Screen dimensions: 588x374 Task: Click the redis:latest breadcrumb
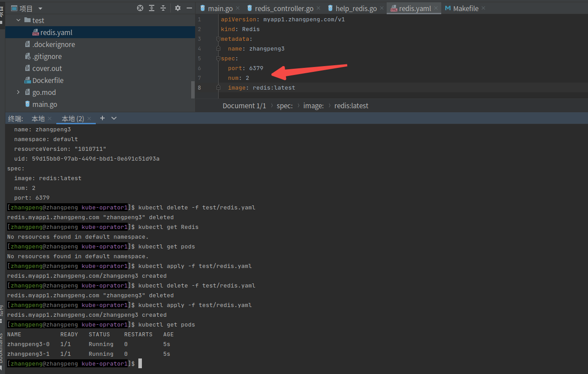tap(351, 106)
